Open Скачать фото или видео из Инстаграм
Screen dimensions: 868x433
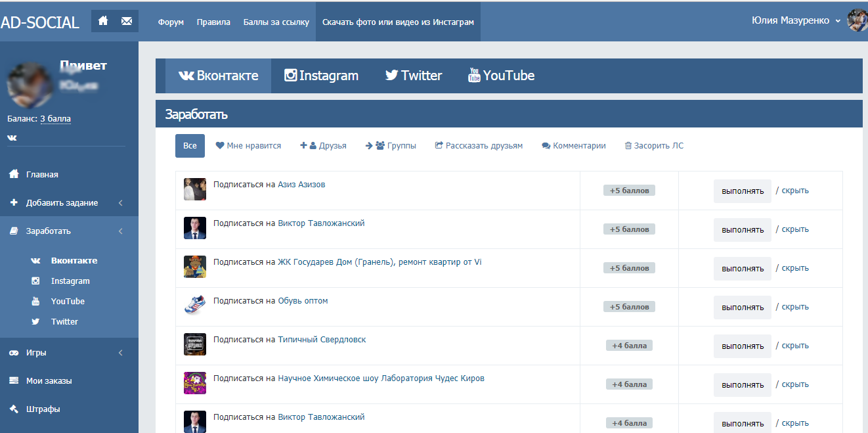tap(398, 22)
